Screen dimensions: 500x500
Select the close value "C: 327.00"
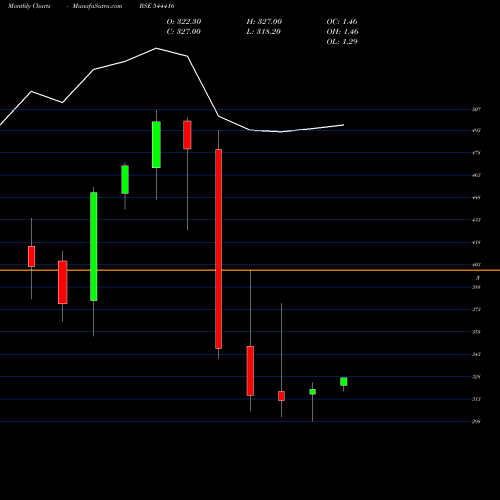[184, 32]
